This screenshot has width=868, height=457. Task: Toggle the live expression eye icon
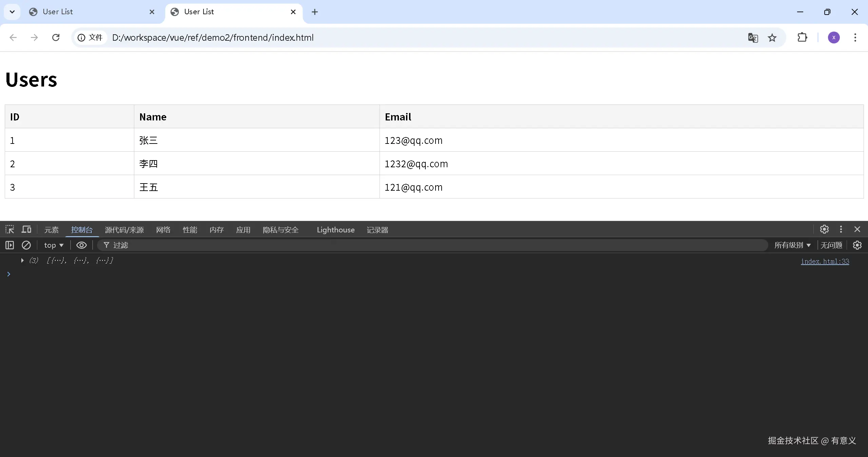(x=81, y=245)
